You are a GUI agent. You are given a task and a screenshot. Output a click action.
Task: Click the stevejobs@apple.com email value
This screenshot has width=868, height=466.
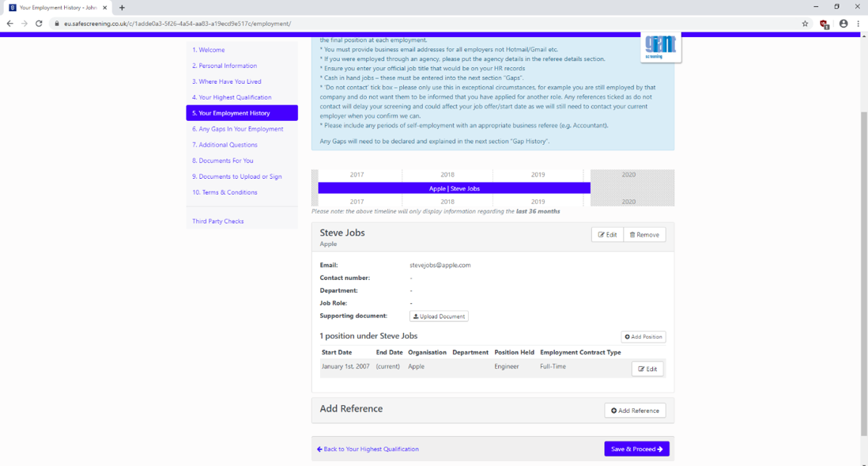(x=440, y=265)
